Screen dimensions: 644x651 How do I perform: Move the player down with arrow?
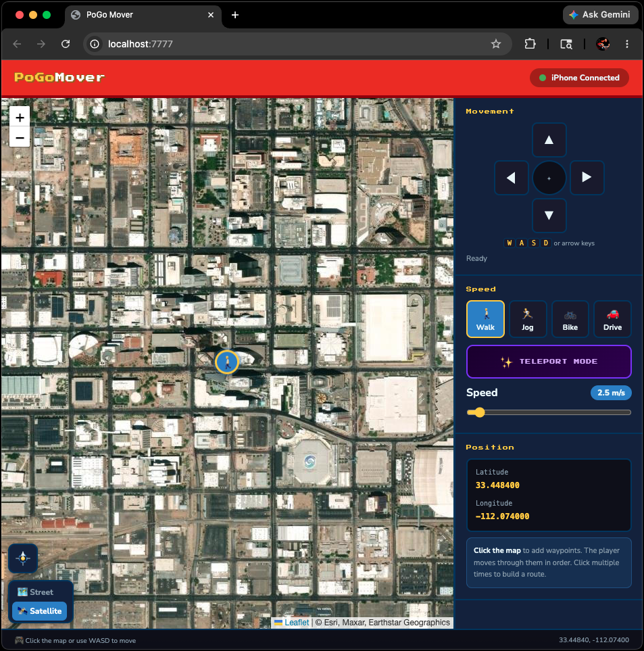coord(549,216)
